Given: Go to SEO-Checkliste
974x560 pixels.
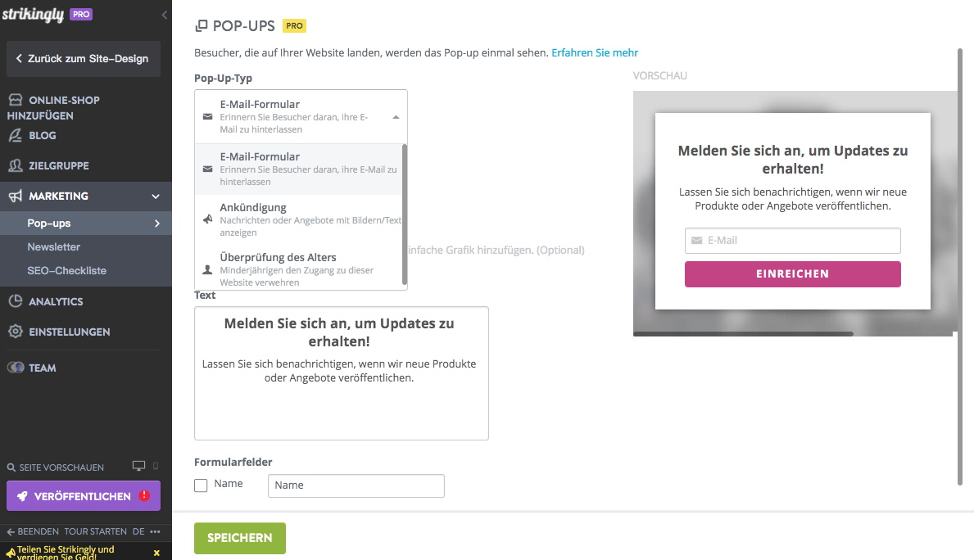Looking at the screenshot, I should pos(67,270).
